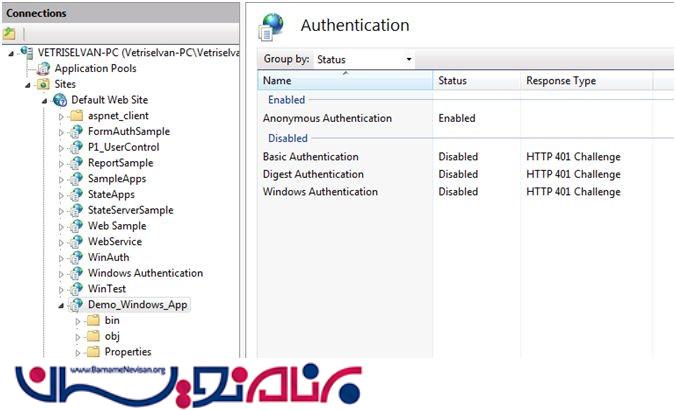The height and width of the screenshot is (410, 676).
Task: Sort by the Response Type column header
Action: (x=586, y=81)
